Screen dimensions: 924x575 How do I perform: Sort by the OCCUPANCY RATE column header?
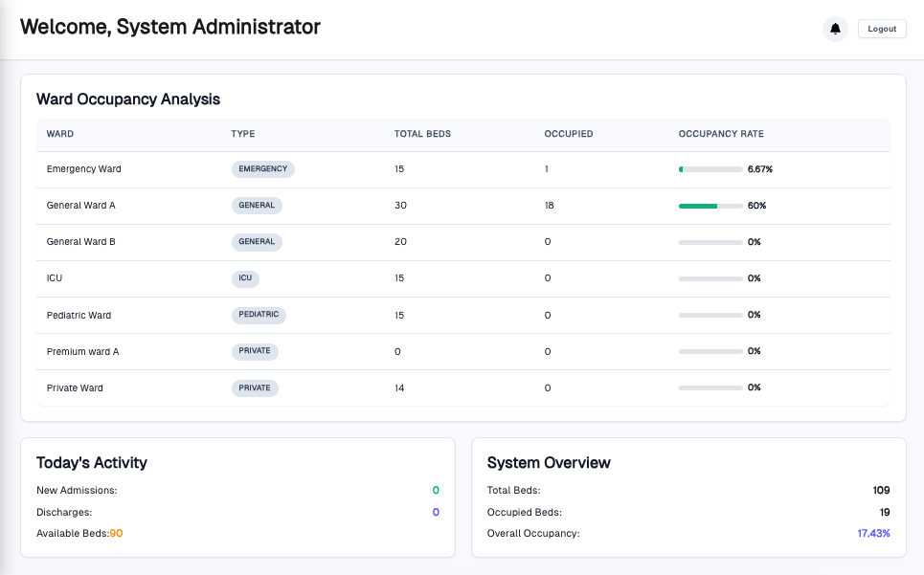pos(721,134)
